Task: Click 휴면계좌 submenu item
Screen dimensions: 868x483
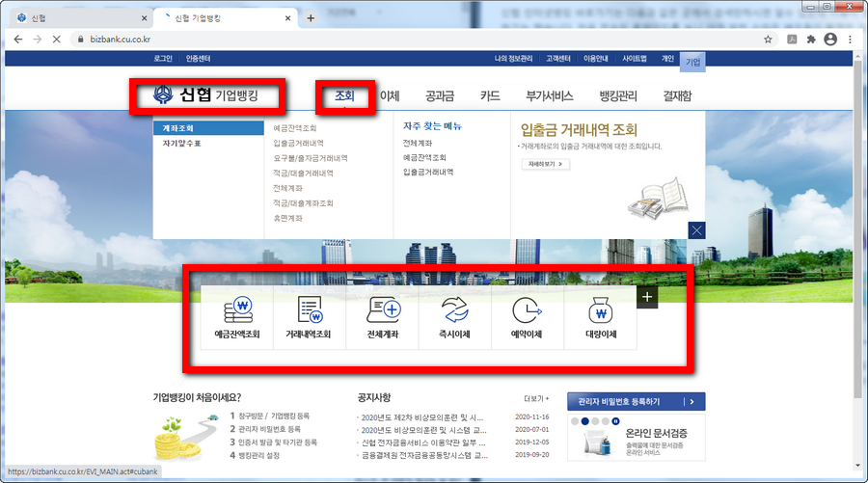Action: (x=287, y=218)
